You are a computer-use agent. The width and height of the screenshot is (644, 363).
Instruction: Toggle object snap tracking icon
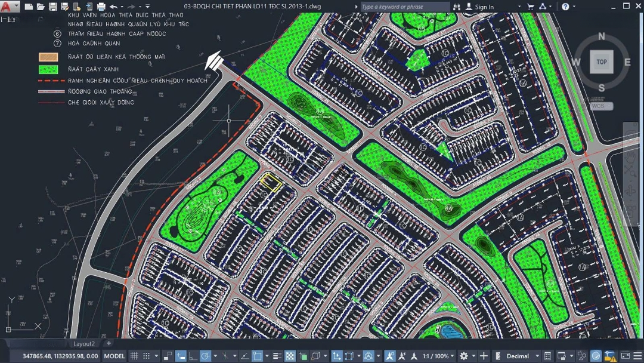click(x=245, y=356)
